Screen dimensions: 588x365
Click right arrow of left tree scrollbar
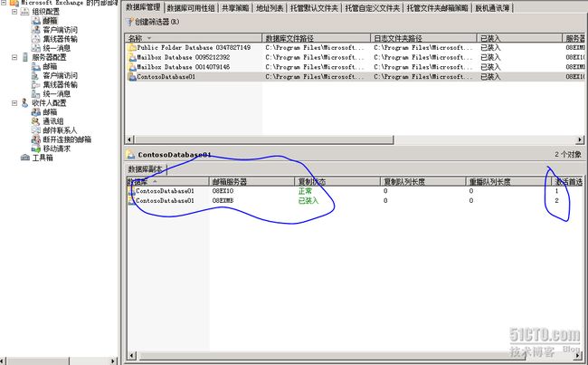[114, 360]
